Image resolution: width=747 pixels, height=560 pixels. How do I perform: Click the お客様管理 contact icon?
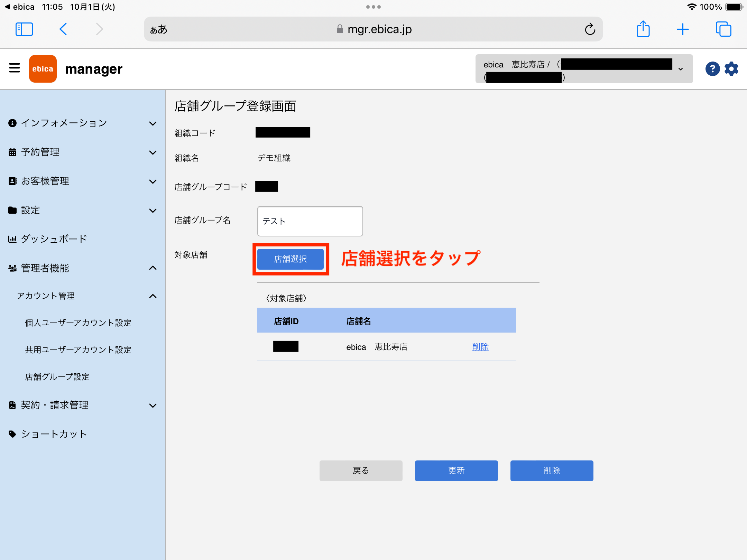tap(12, 181)
